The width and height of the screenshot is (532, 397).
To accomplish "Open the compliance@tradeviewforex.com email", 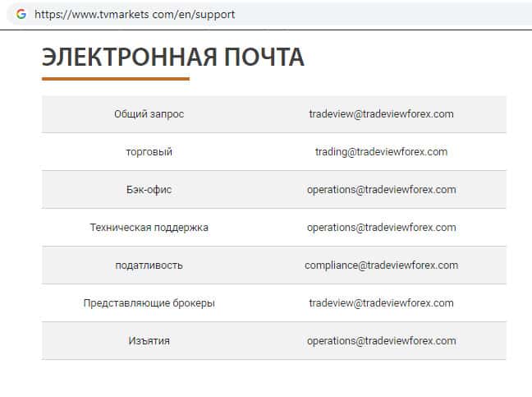I will coord(382,265).
